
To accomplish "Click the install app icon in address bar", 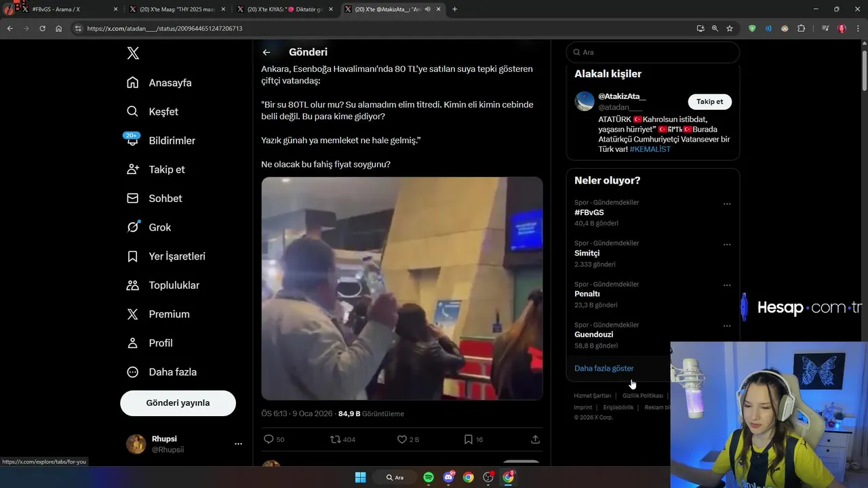I will (701, 28).
